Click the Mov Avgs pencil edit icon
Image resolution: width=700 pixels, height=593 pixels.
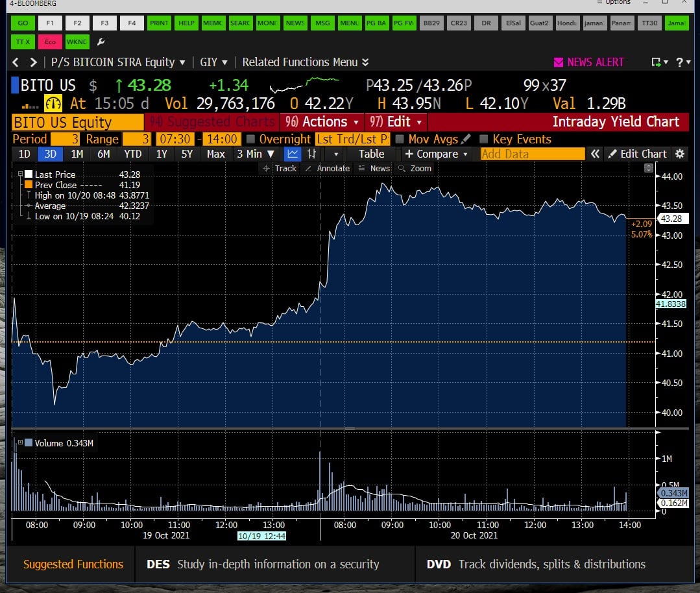[x=466, y=139]
